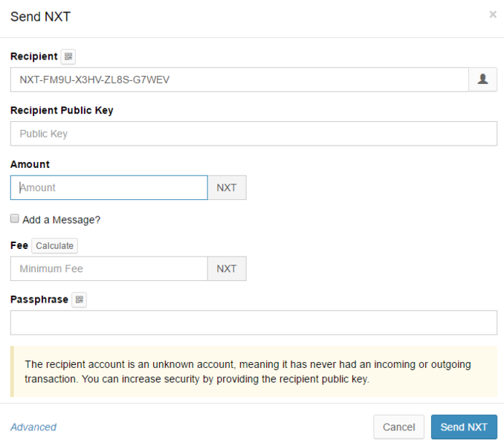
Task: Select the Amount input box
Action: pos(109,187)
